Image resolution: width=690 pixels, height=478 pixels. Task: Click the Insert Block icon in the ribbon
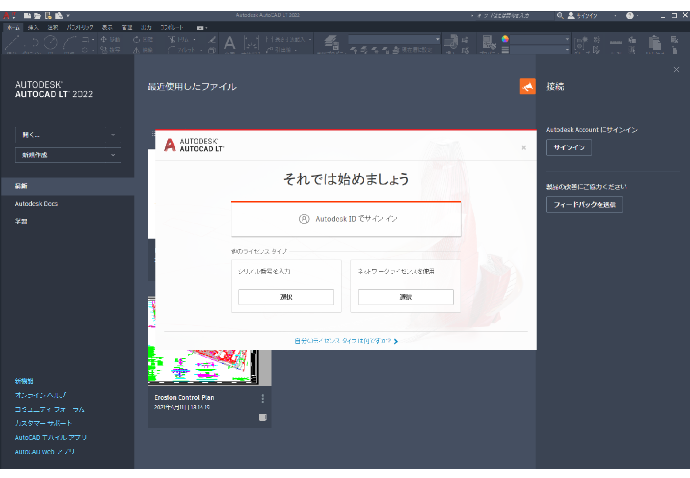451,42
